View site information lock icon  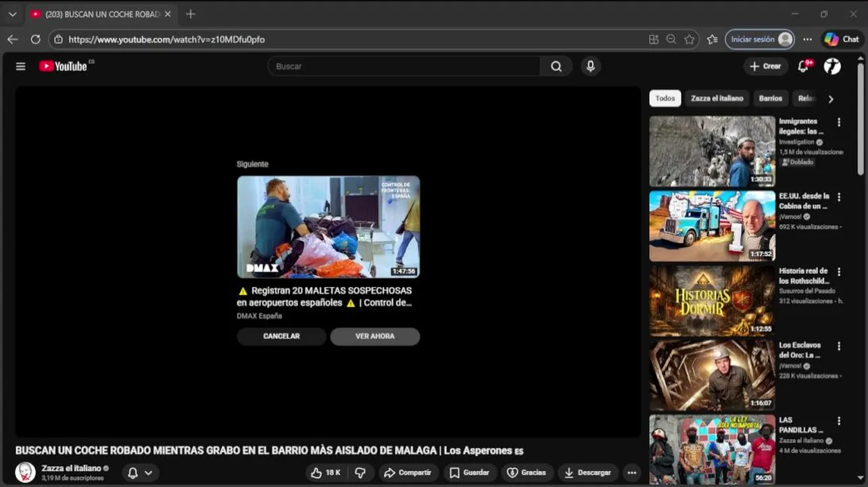click(59, 39)
